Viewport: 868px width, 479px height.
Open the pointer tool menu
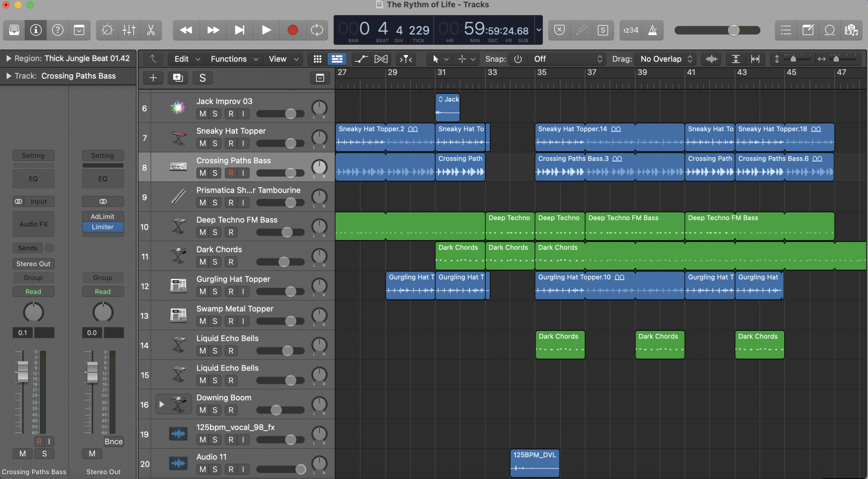pos(440,59)
